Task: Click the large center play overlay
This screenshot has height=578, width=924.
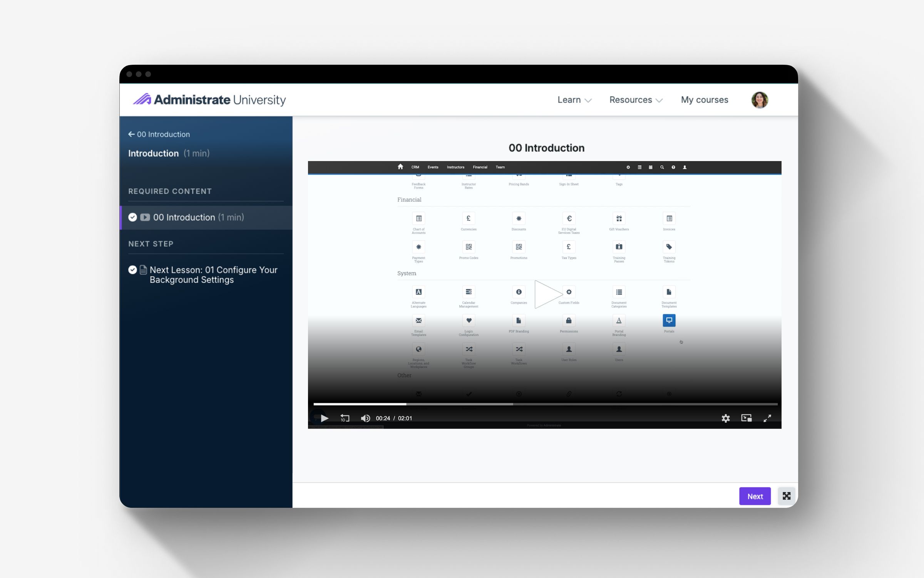Action: [x=548, y=294]
